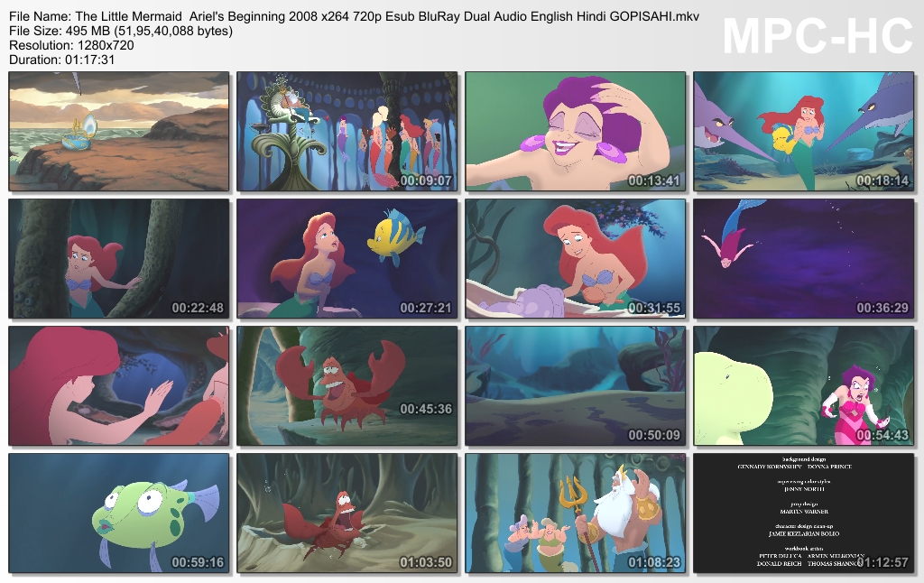This screenshot has height=583, width=924.
Task: Click the thumbnail marked 00:18:14
Action: [804, 132]
